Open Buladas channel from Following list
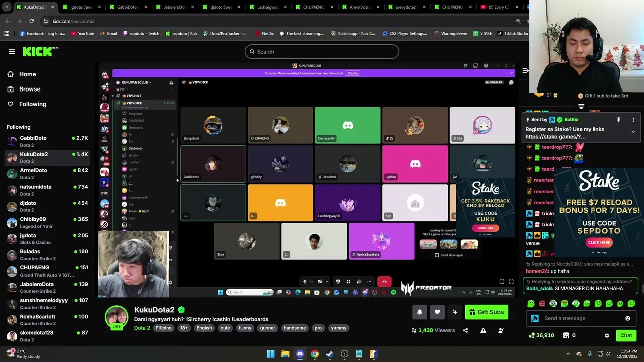The image size is (644, 362). point(47,255)
